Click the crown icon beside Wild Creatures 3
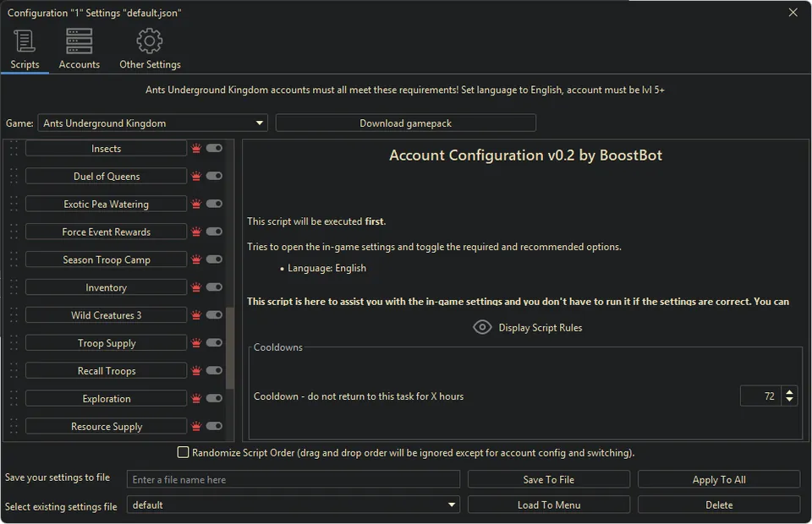This screenshot has width=812, height=524. tap(196, 315)
